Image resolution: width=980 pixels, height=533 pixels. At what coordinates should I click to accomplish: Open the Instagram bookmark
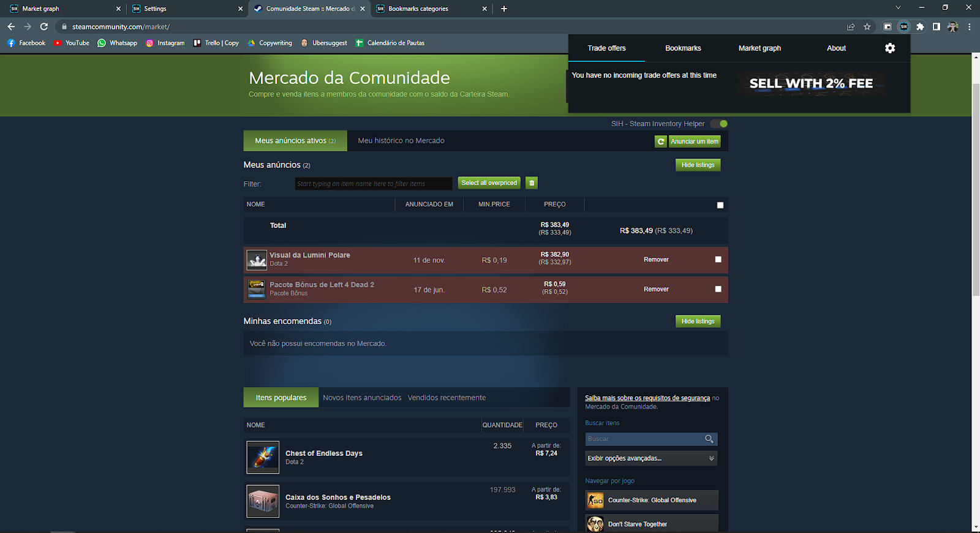pyautogui.click(x=165, y=43)
